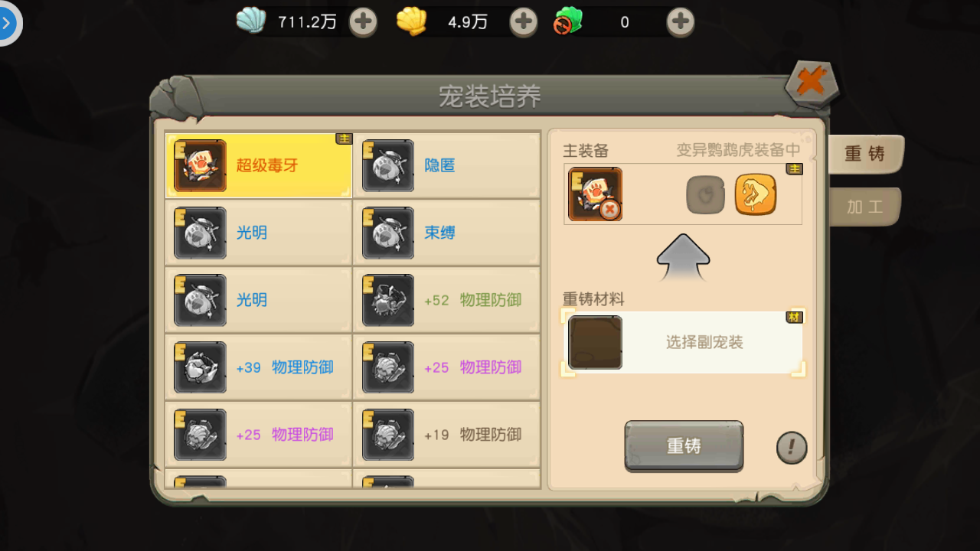
Task: Open info via exclamation mark icon
Action: click(x=792, y=448)
